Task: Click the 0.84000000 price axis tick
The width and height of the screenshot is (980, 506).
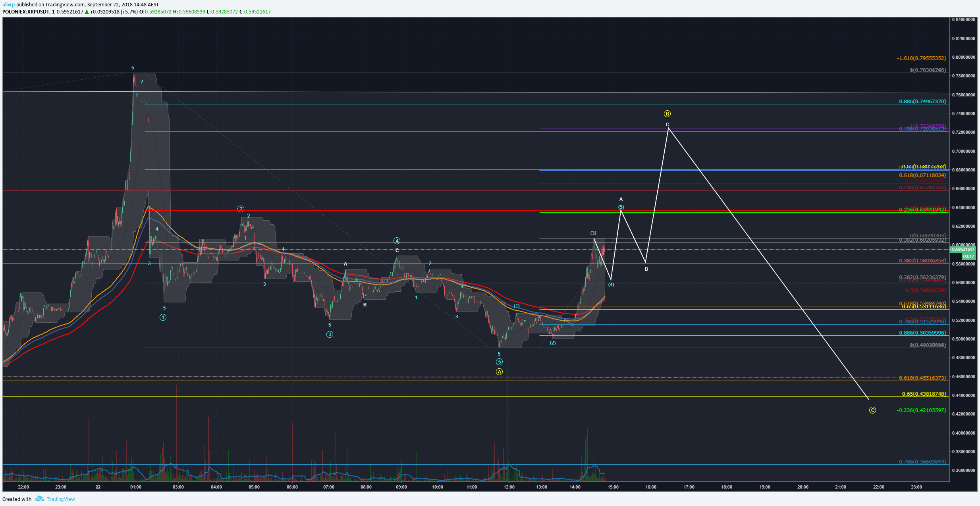Action: click(x=963, y=19)
